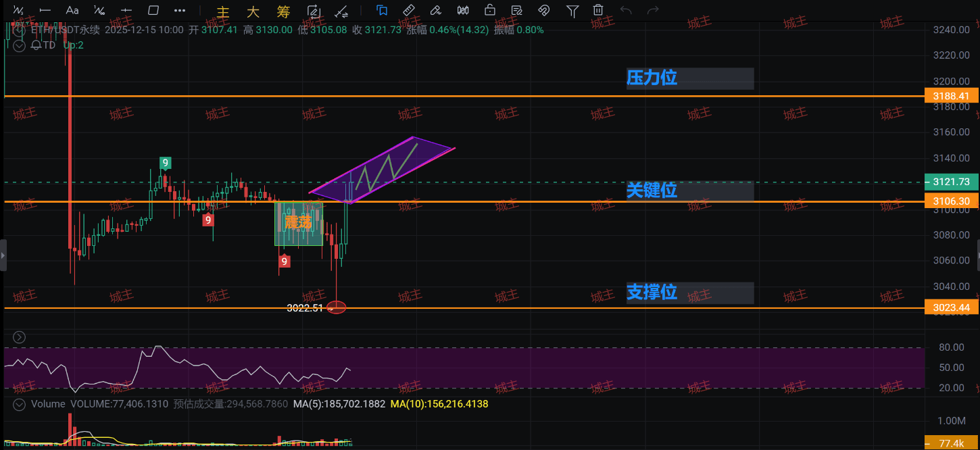Viewport: 980px width, 450px height.
Task: Click the MA(5):185,702.1882 legend value
Action: (339, 404)
